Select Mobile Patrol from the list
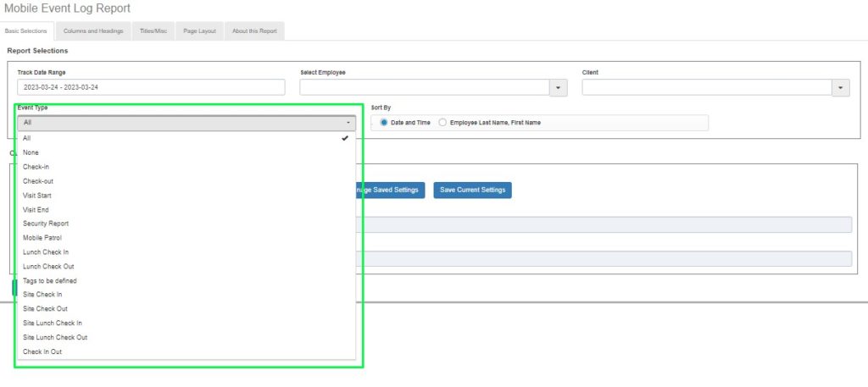 click(x=42, y=238)
